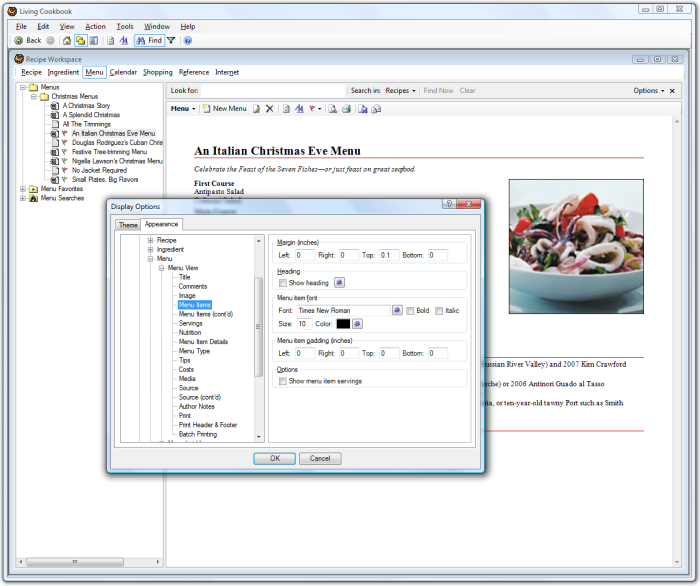Click the printer icon in menu toolbar

coord(346,108)
